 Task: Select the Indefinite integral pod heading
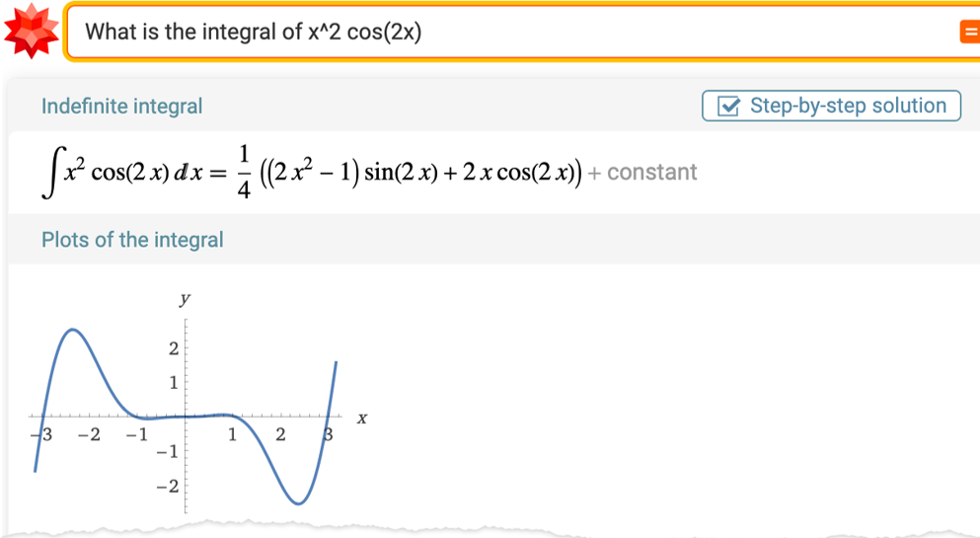tap(121, 107)
